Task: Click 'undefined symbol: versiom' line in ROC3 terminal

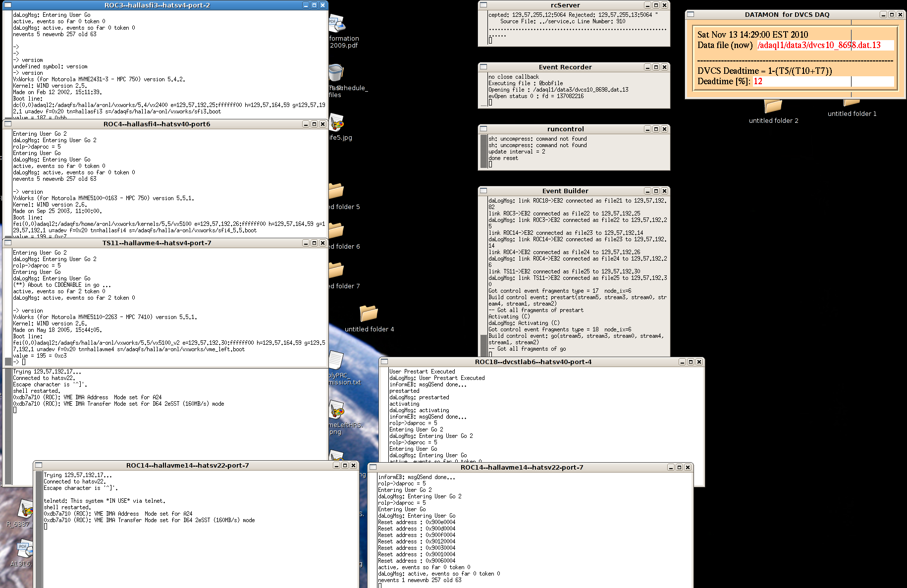Action: [50, 66]
